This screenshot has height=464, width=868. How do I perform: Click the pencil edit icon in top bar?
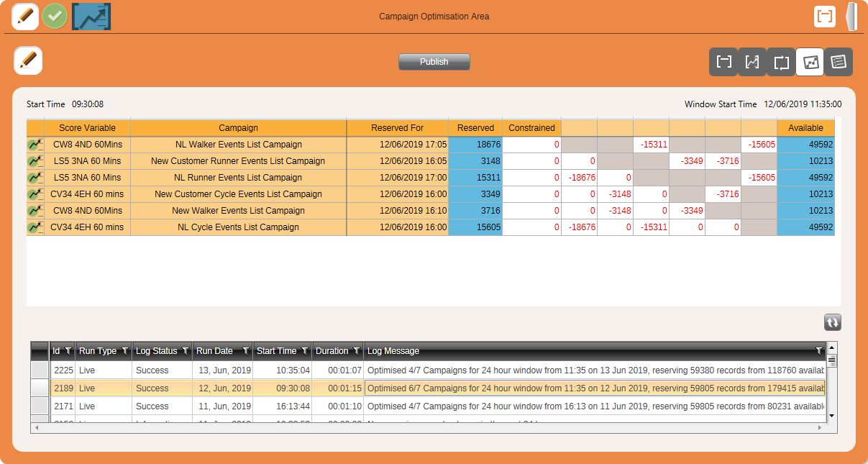[25, 16]
